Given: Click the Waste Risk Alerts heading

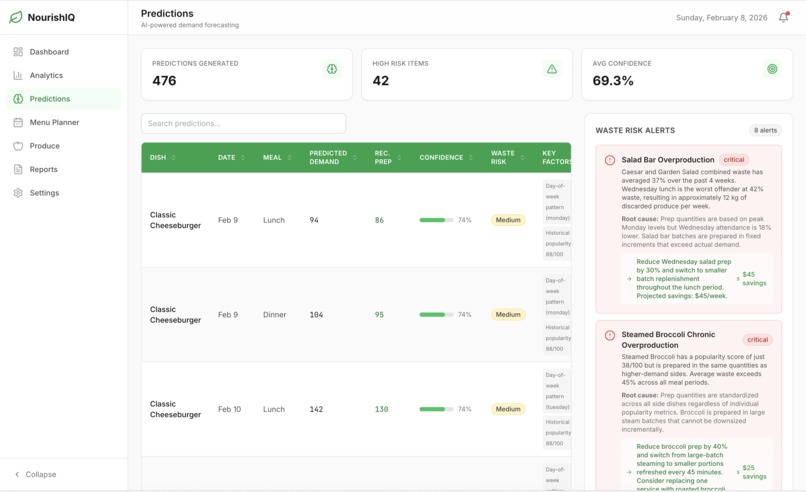Looking at the screenshot, I should click(635, 131).
